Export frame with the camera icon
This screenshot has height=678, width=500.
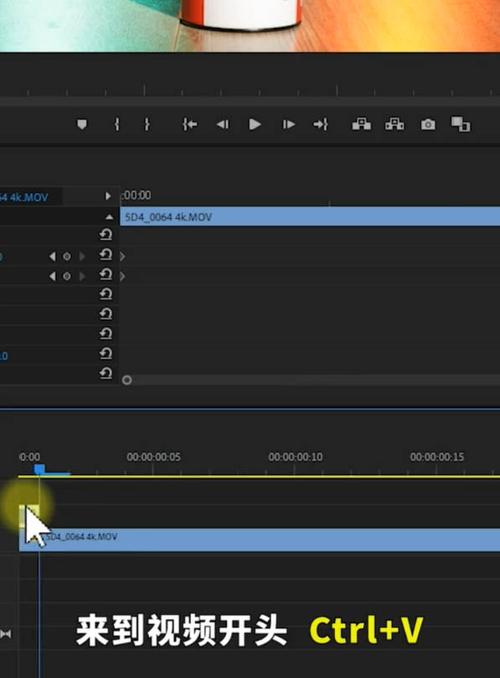point(428,125)
